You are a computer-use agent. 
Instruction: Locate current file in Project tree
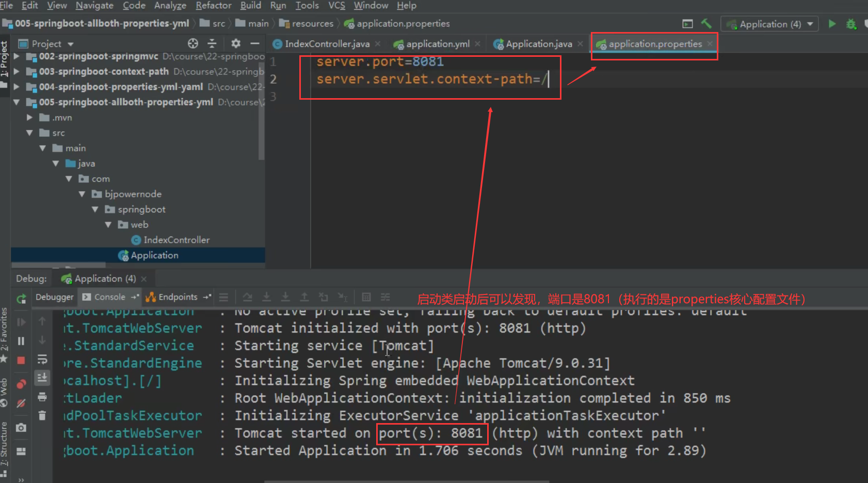pos(193,43)
